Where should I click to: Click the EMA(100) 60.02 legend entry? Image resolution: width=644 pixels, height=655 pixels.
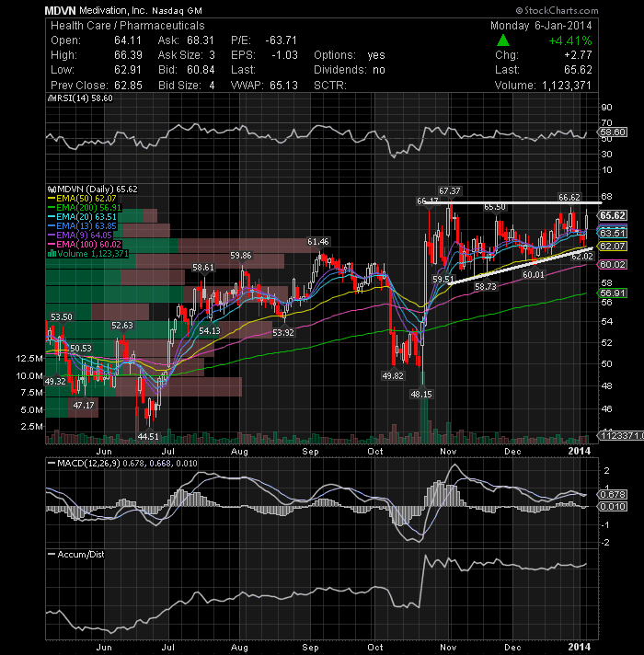pyautogui.click(x=85, y=245)
